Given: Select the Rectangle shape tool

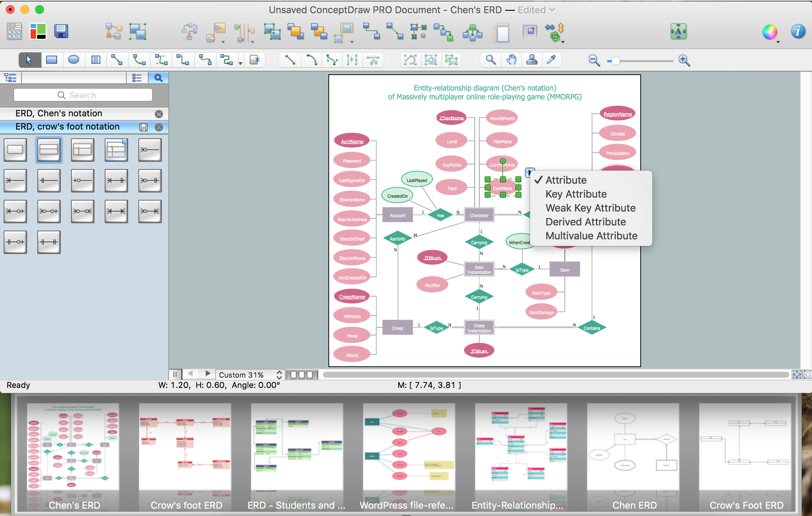Looking at the screenshot, I should (53, 60).
